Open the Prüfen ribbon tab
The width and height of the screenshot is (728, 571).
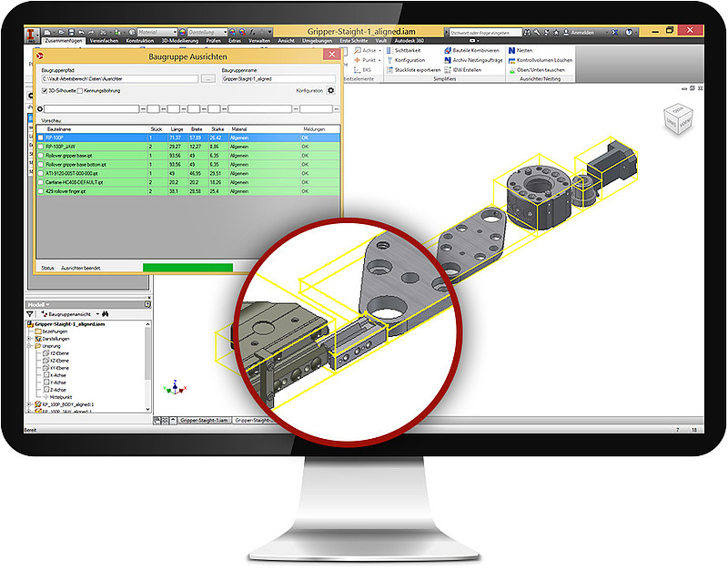(x=214, y=41)
